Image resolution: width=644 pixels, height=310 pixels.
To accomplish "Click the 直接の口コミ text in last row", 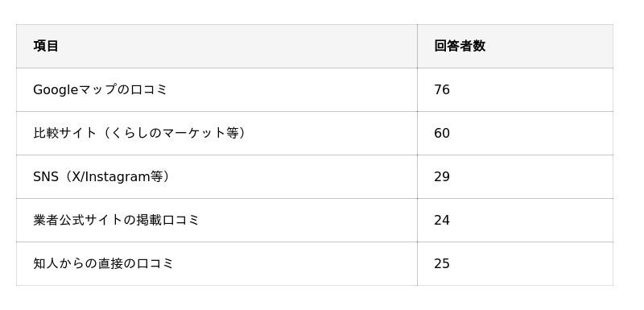I will coord(135,263).
